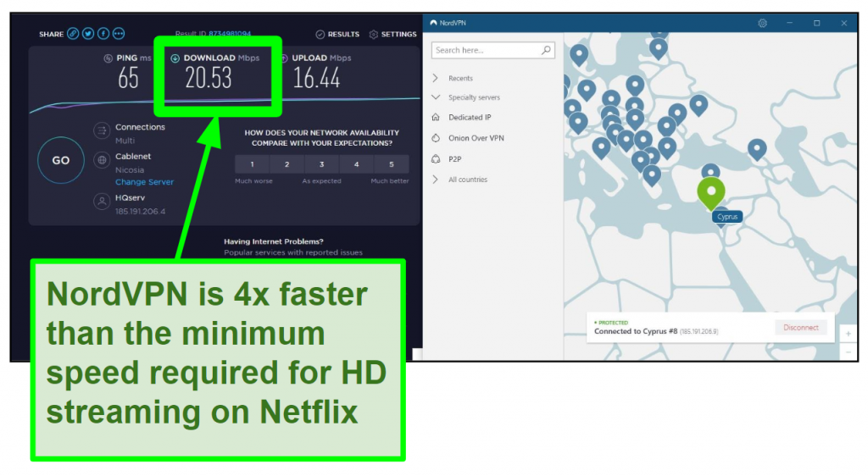Click the green Cyprus map pin

[711, 192]
